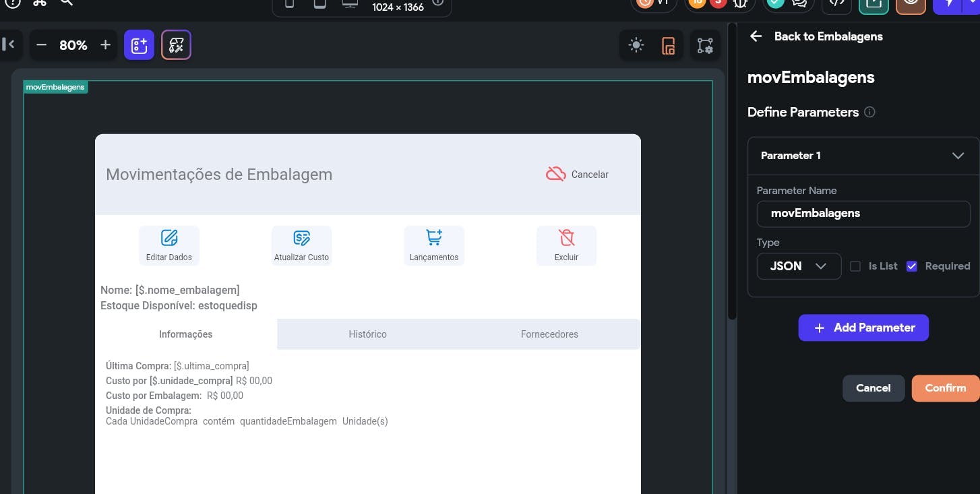Image resolution: width=980 pixels, height=494 pixels.
Task: Collapse the left panel with the arrow icon
Action: click(x=8, y=44)
